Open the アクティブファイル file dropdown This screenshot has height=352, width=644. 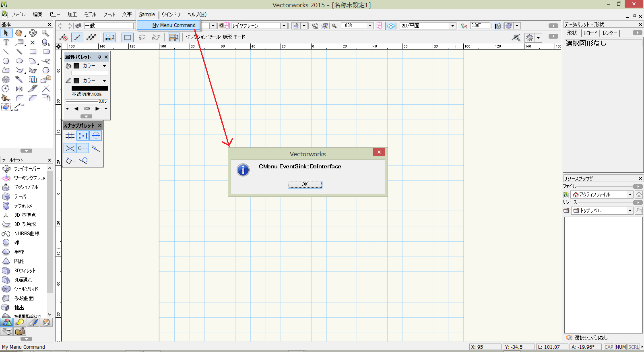click(630, 195)
